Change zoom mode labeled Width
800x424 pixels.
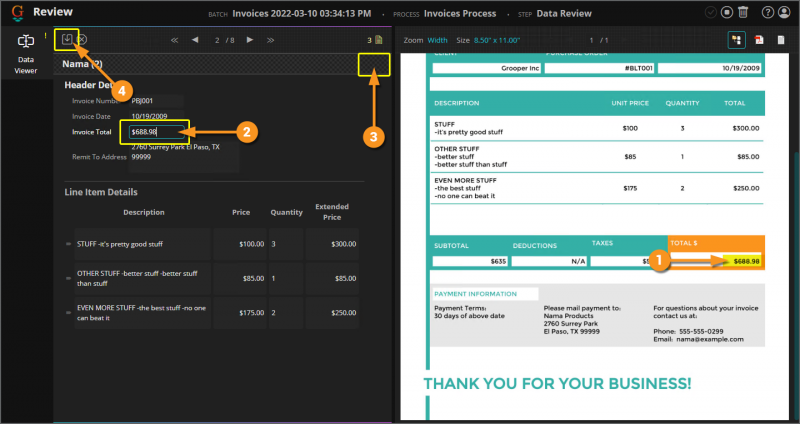(x=437, y=40)
